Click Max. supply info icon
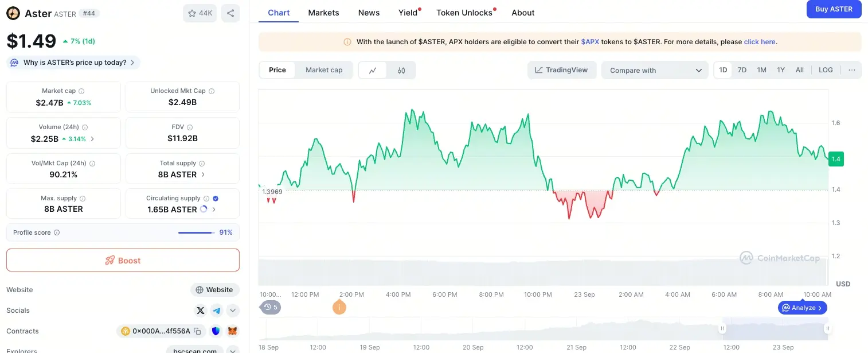The height and width of the screenshot is (353, 868). (x=83, y=199)
